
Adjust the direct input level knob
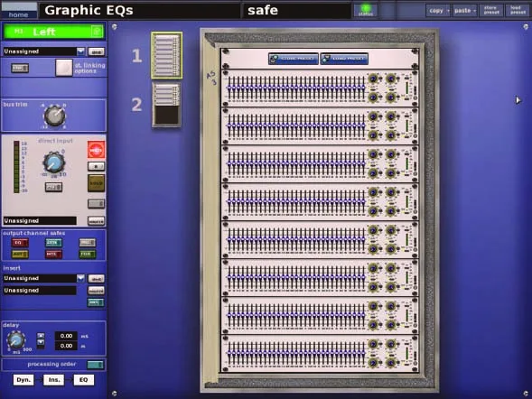click(54, 162)
